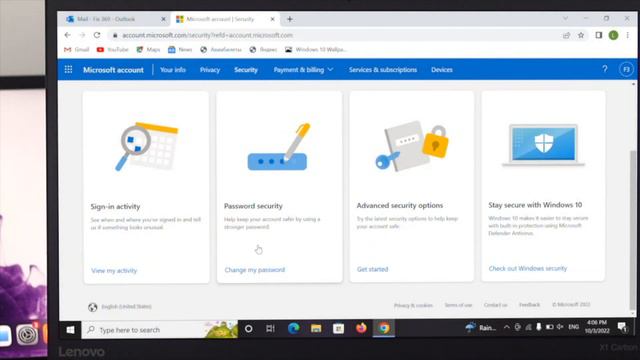Switch to the Mail Outlook browser tab

(114, 19)
